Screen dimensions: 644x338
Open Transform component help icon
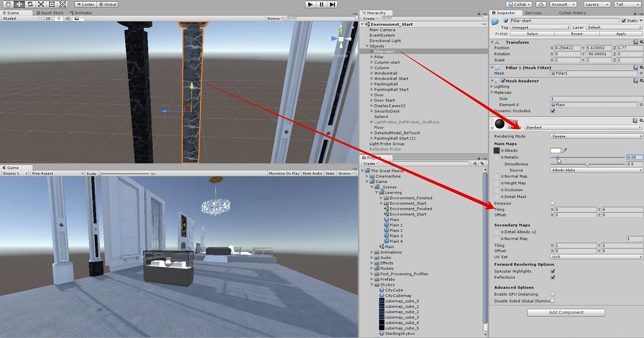pyautogui.click(x=635, y=42)
